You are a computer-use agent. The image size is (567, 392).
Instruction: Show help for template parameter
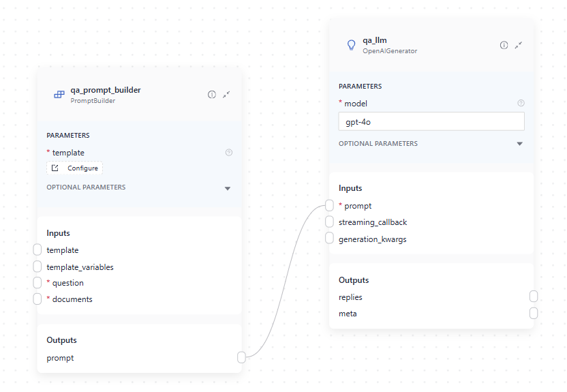tap(229, 152)
